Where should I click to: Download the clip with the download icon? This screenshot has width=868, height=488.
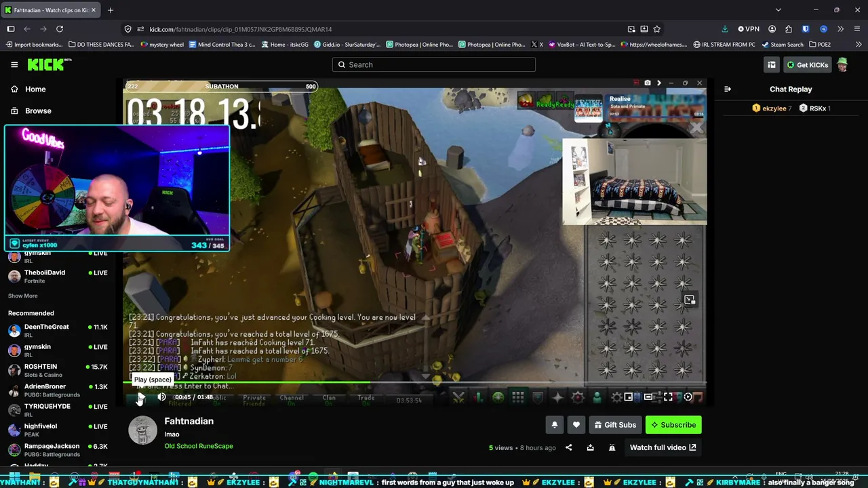coord(591,447)
